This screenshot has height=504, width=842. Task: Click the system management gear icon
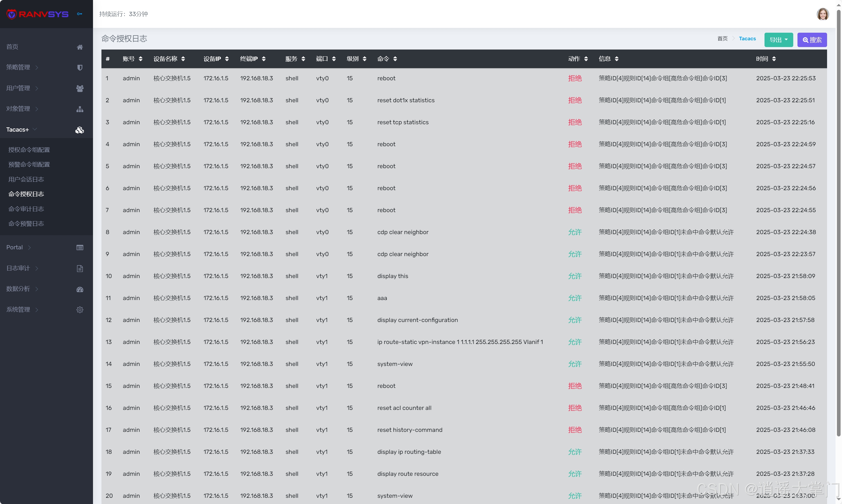point(80,310)
